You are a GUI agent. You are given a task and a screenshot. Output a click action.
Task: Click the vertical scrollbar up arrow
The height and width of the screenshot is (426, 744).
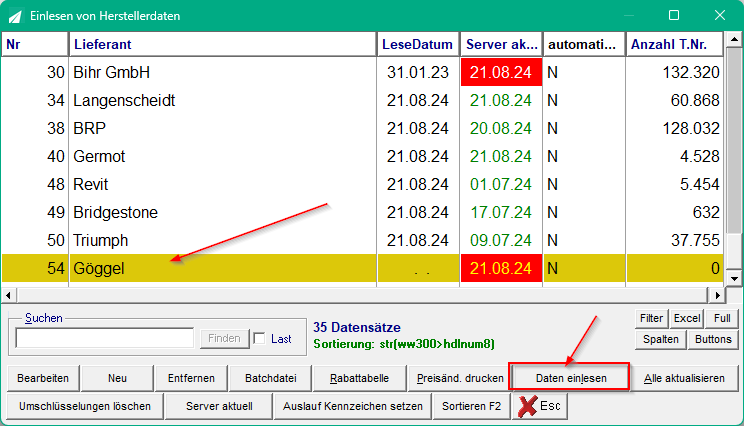tap(734, 39)
